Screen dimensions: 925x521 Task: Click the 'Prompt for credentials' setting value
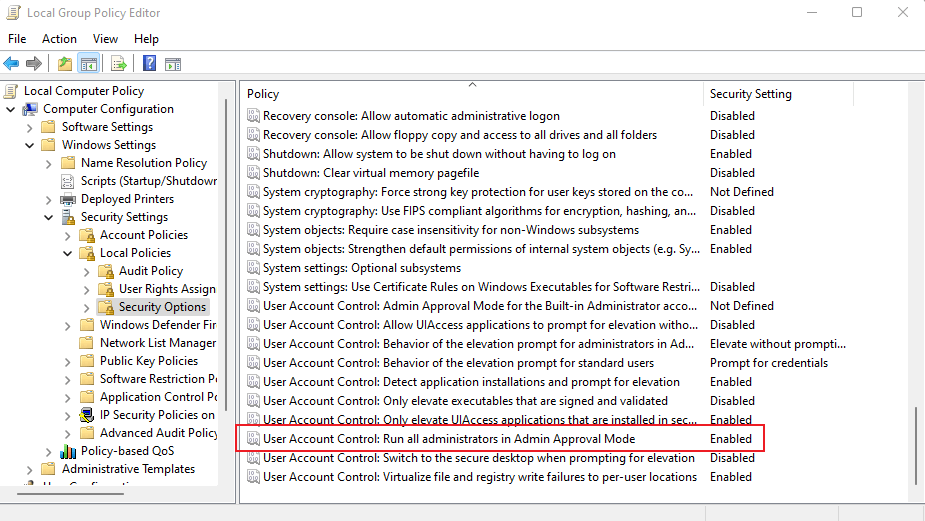pyautogui.click(x=769, y=363)
